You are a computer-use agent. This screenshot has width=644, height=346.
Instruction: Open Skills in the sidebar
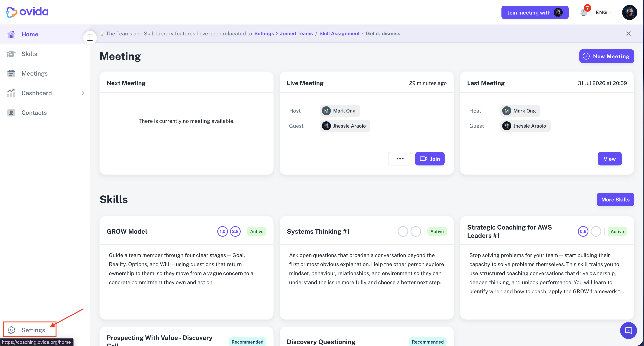pos(45,54)
